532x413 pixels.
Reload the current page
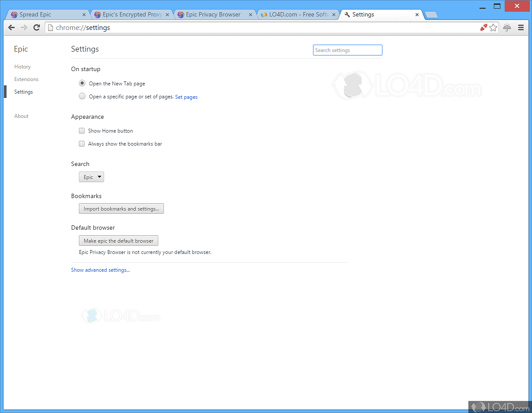37,27
